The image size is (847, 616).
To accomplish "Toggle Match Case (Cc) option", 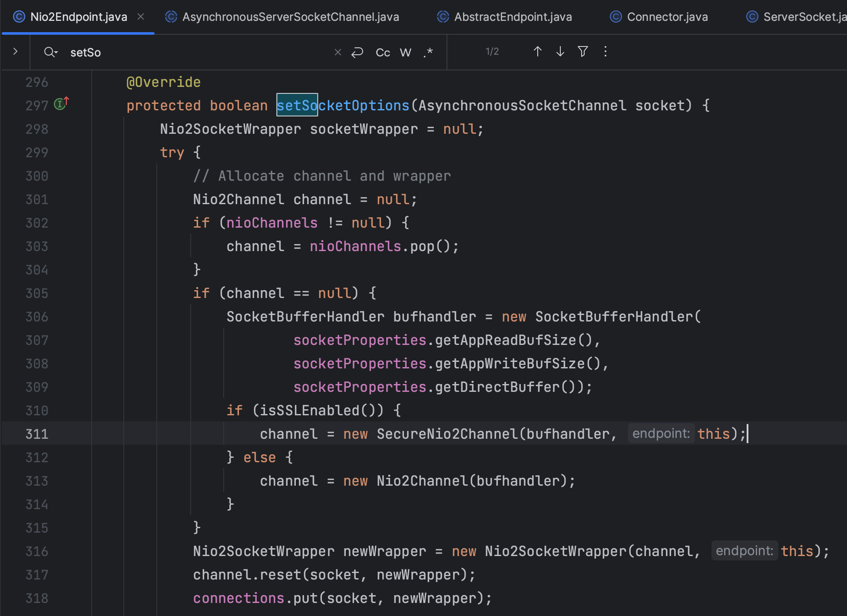I will [x=383, y=53].
